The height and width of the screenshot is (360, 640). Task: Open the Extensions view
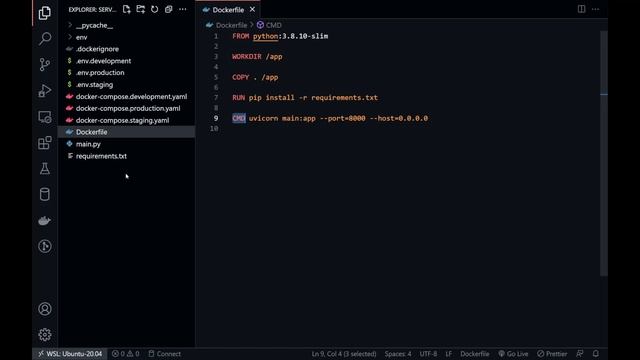45,142
